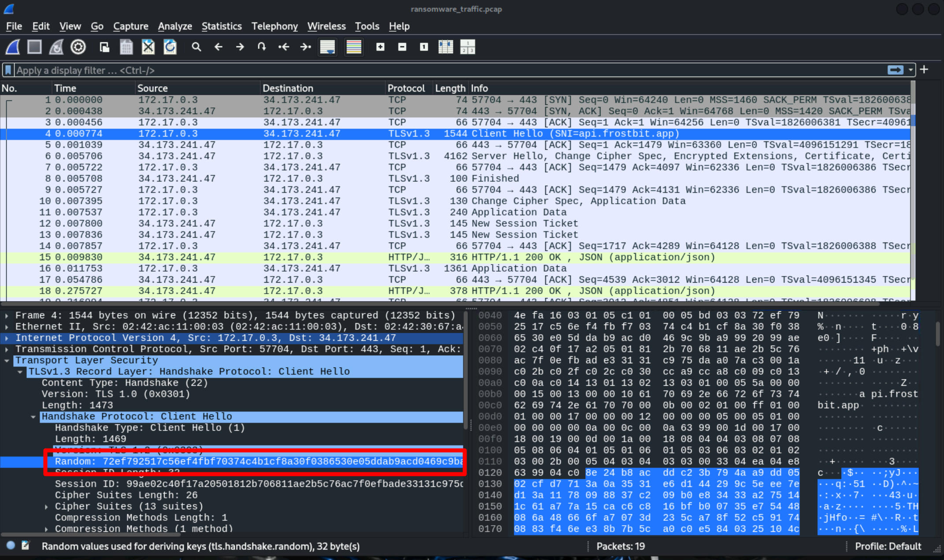Click the display filter bookmark icon
Image resolution: width=944 pixels, height=560 pixels.
[8, 70]
